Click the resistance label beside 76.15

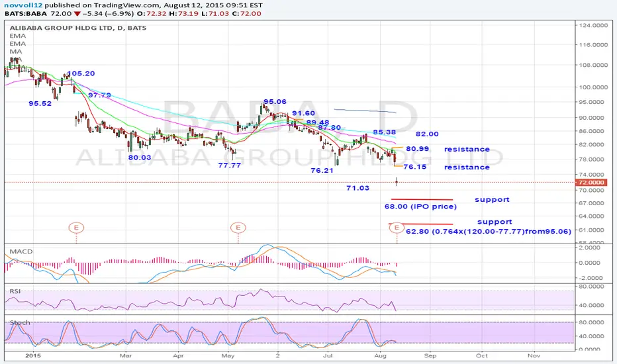(467, 167)
